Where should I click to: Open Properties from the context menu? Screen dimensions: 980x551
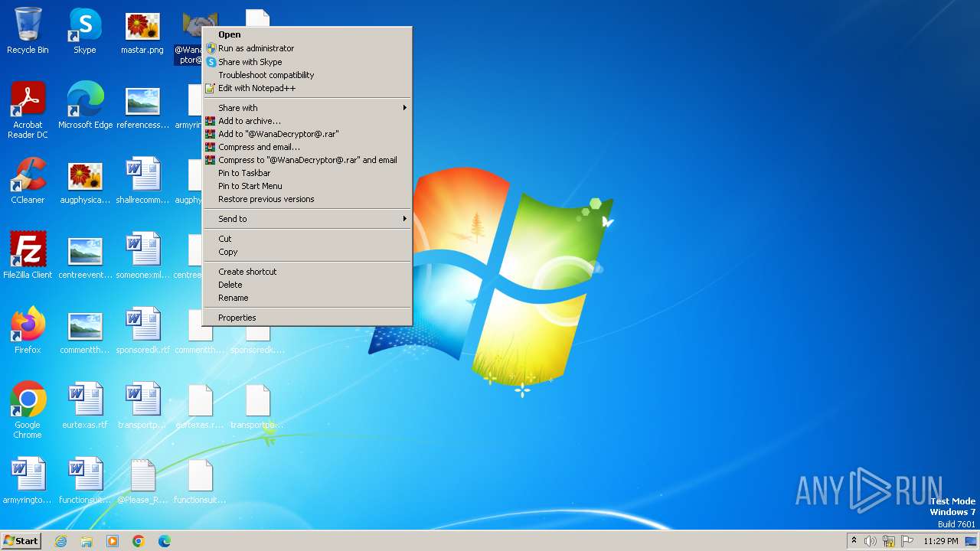(307, 318)
